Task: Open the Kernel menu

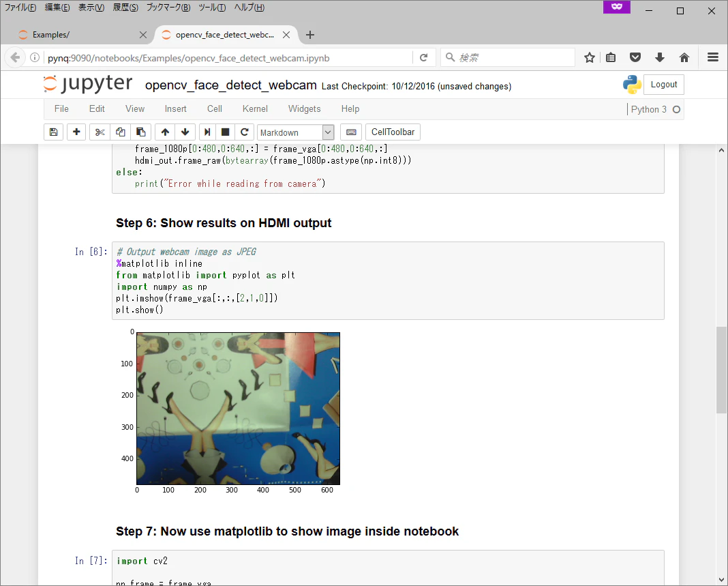Action: [x=255, y=108]
